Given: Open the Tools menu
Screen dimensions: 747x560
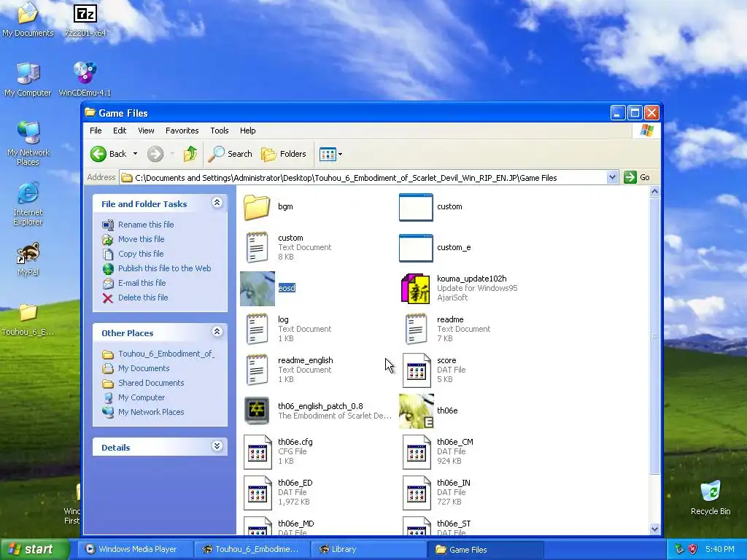Looking at the screenshot, I should (219, 131).
